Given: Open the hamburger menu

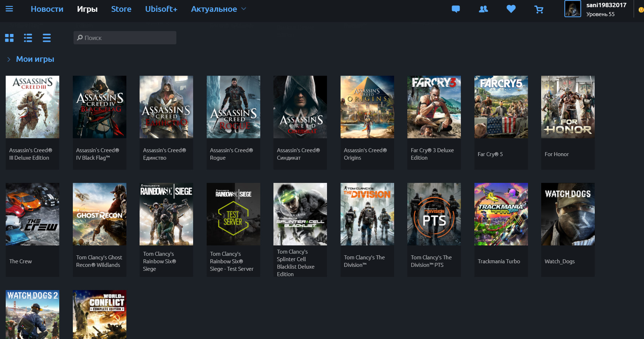Looking at the screenshot, I should click(9, 9).
